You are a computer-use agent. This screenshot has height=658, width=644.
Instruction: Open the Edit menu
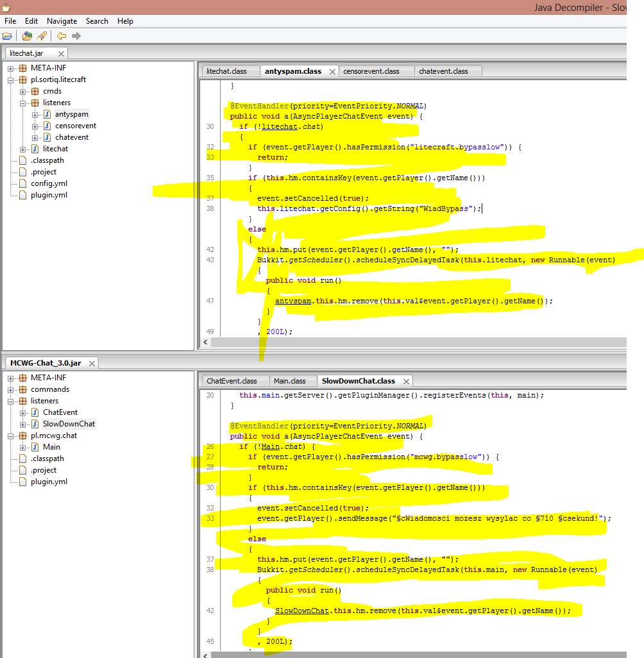click(x=31, y=21)
